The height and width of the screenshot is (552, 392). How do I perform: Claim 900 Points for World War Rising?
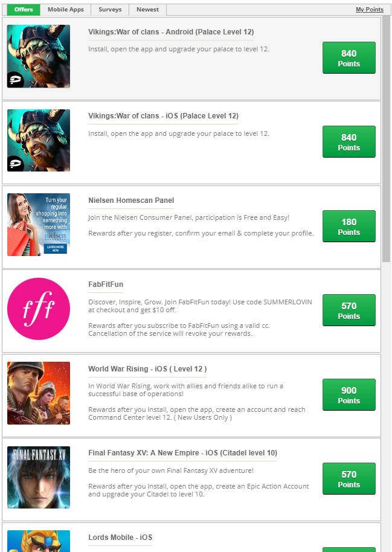pos(349,394)
